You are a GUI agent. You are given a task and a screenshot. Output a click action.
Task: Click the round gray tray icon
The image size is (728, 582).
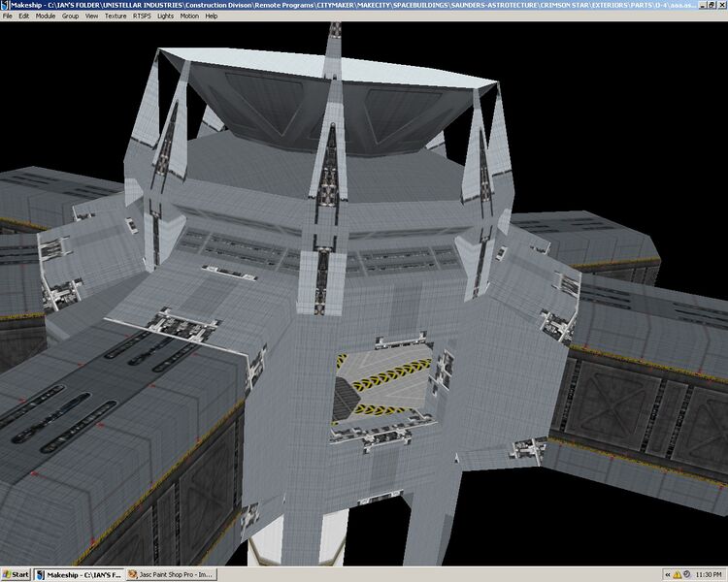click(686, 574)
